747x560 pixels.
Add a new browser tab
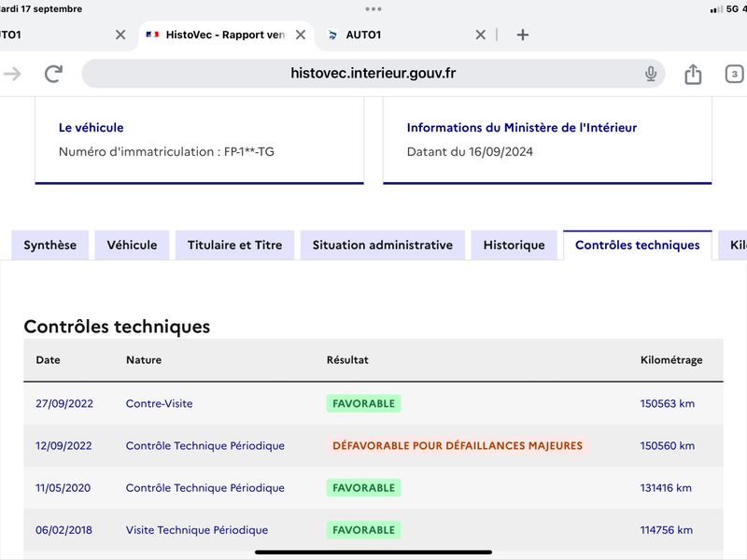[523, 35]
